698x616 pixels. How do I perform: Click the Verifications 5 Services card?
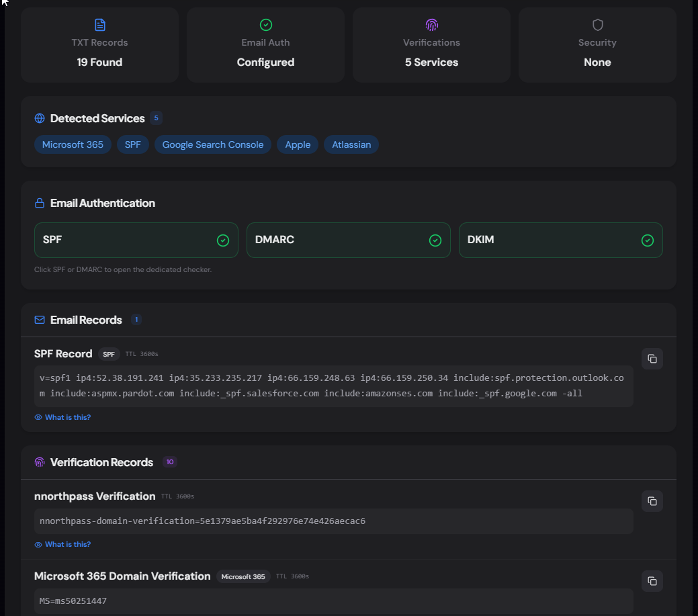tap(432, 45)
